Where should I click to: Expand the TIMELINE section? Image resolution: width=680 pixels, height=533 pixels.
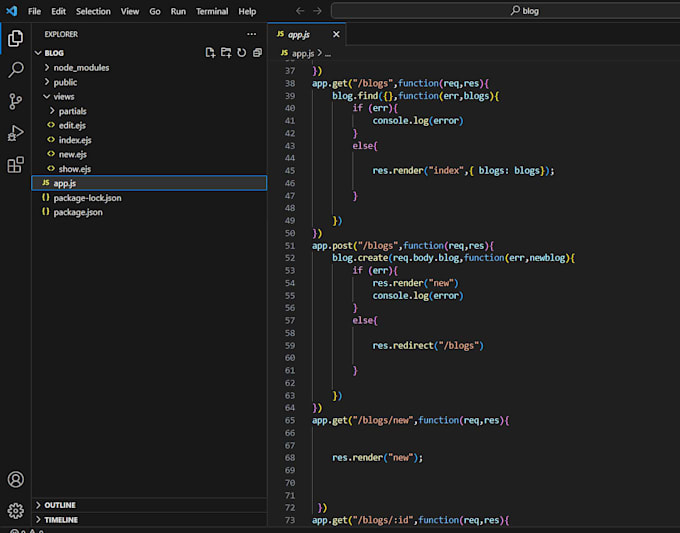click(149, 520)
